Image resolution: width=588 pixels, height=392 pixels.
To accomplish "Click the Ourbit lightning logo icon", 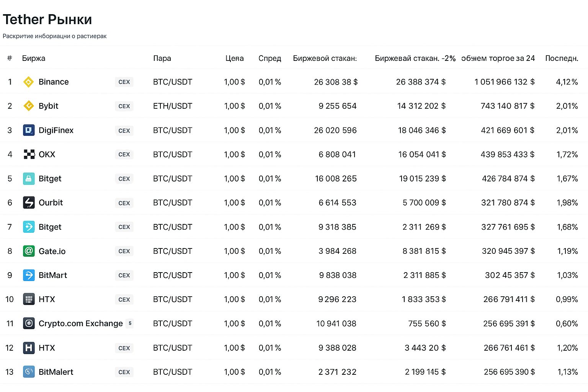I will [x=29, y=203].
